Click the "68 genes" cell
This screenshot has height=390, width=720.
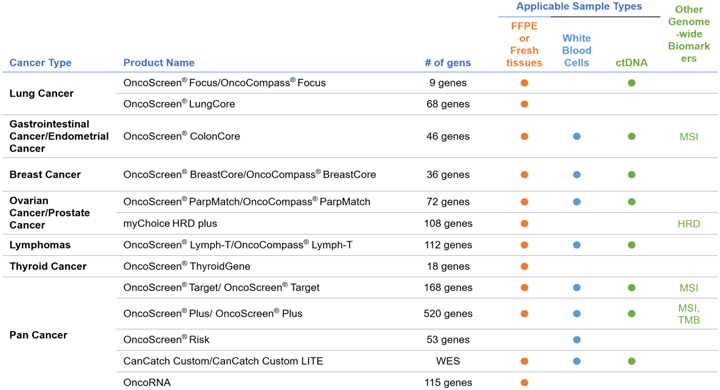(x=448, y=104)
